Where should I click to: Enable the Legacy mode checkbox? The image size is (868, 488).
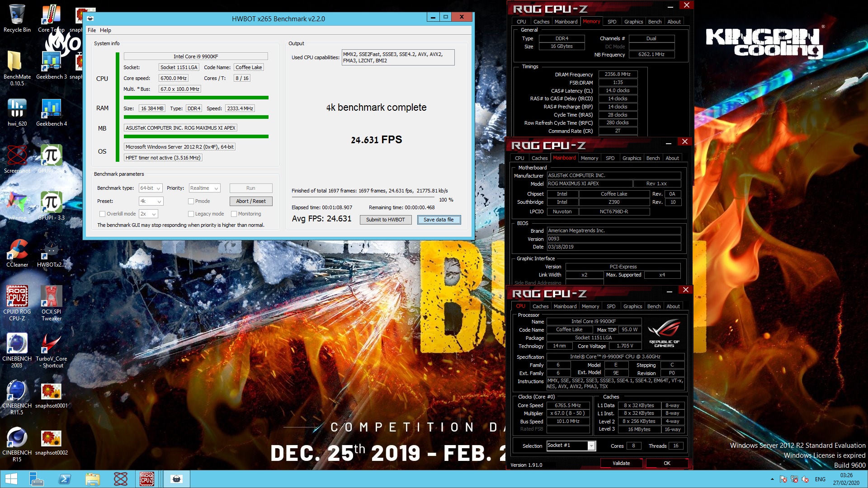191,214
